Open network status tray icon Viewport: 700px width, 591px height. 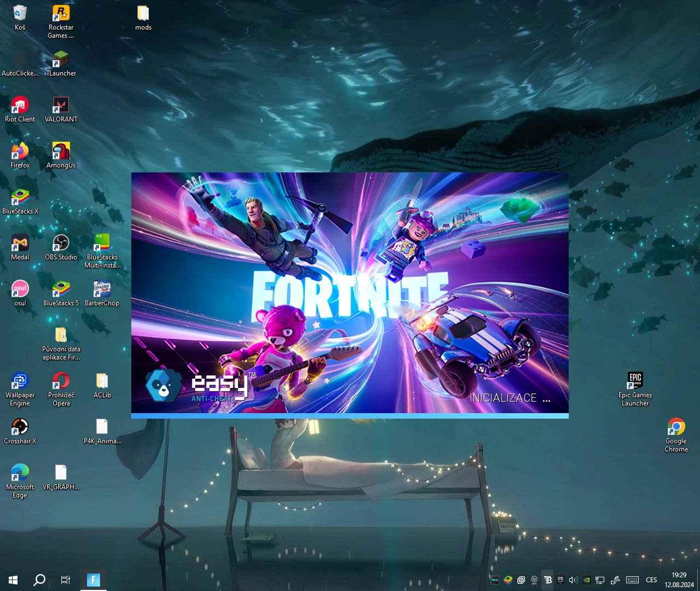[600, 580]
